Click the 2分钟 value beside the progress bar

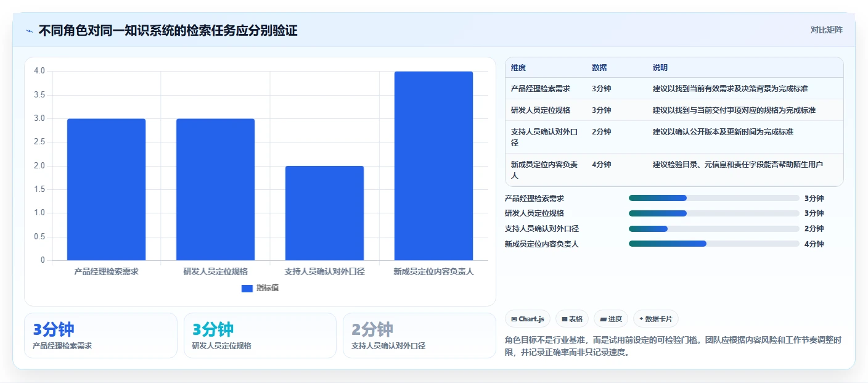click(x=814, y=229)
